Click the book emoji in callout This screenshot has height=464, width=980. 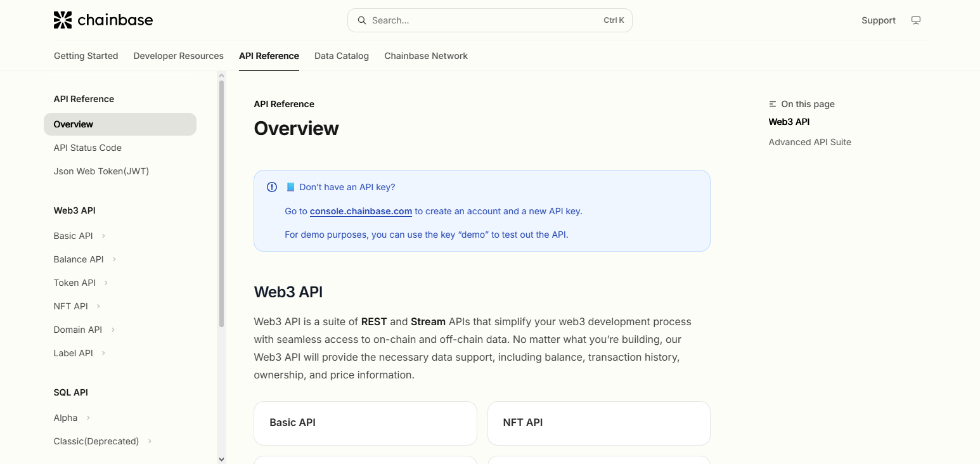tap(290, 187)
